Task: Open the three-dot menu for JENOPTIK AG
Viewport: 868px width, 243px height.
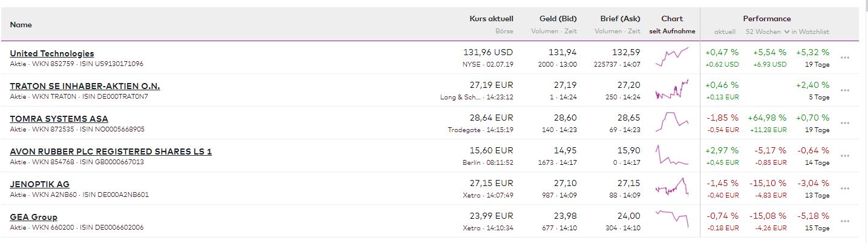Action: [845, 188]
